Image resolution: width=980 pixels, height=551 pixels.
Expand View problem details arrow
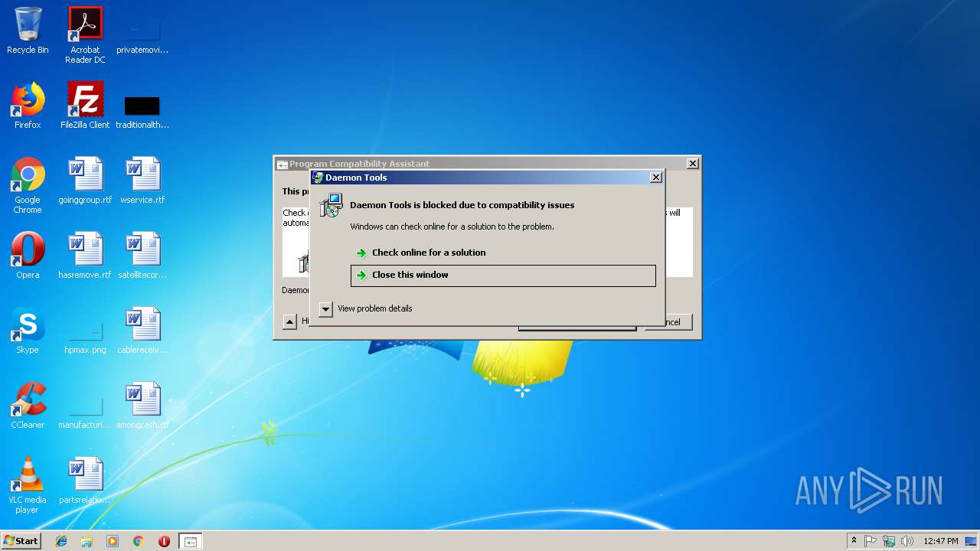click(x=325, y=309)
